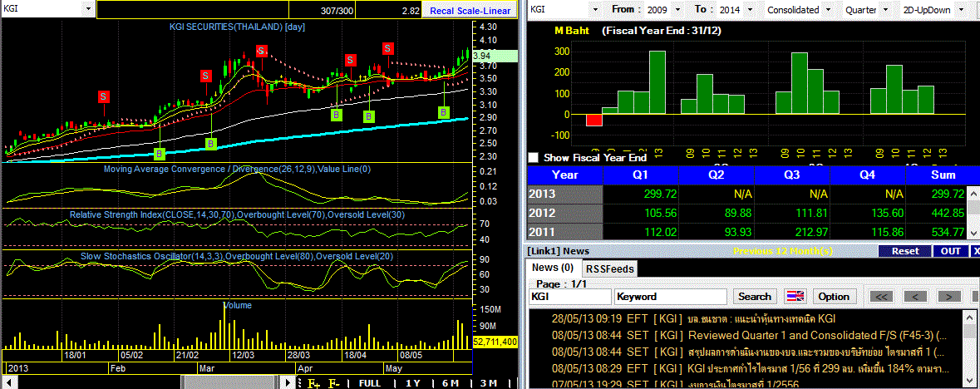Open the Consolidated statement type dropdown

point(828,10)
